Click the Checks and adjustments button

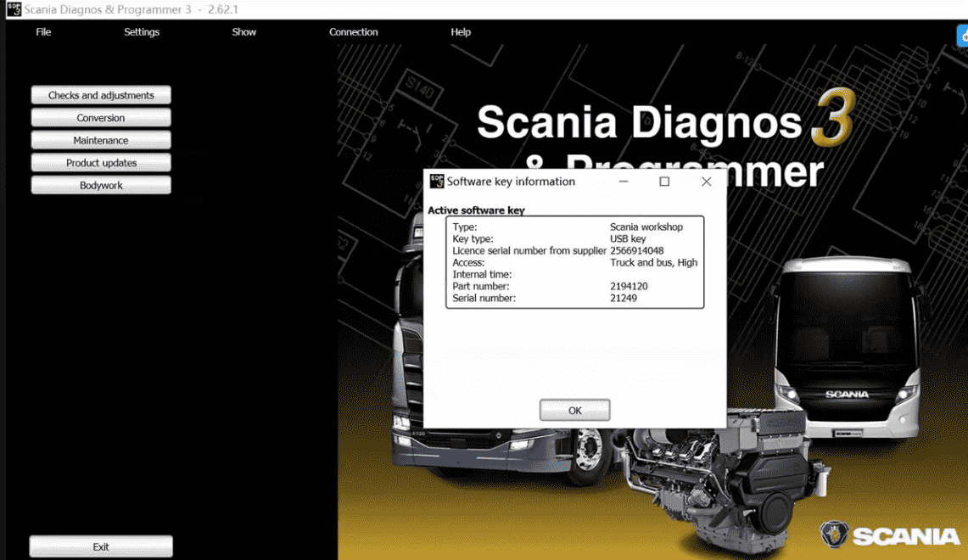(x=101, y=95)
